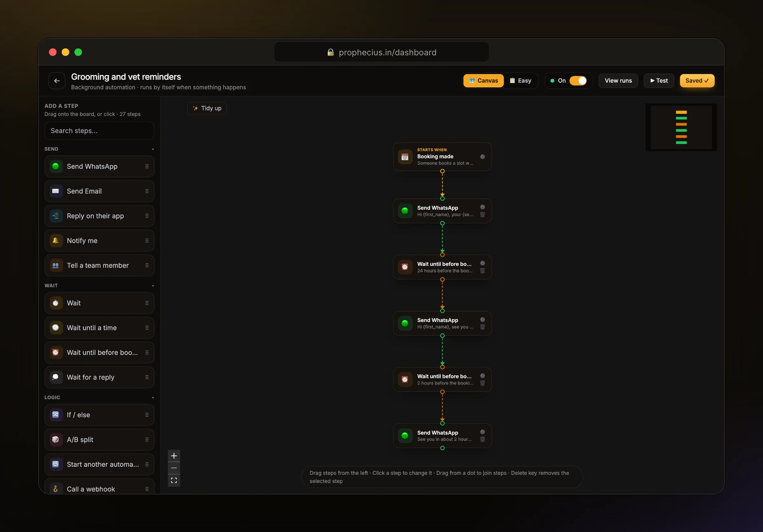This screenshot has width=763, height=532.
Task: Tidy up the canvas layout
Action: pyautogui.click(x=207, y=108)
